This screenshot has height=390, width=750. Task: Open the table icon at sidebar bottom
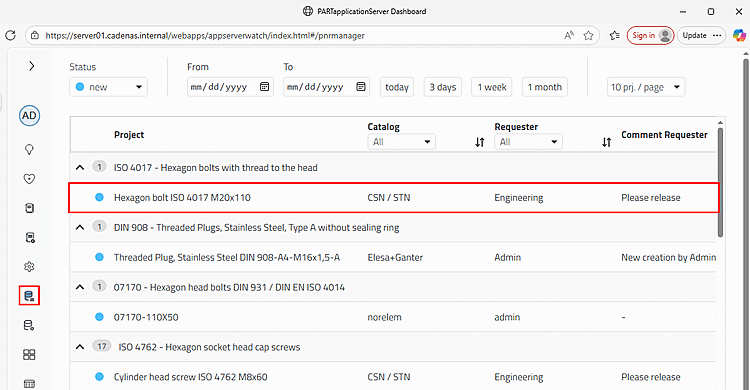tap(29, 384)
